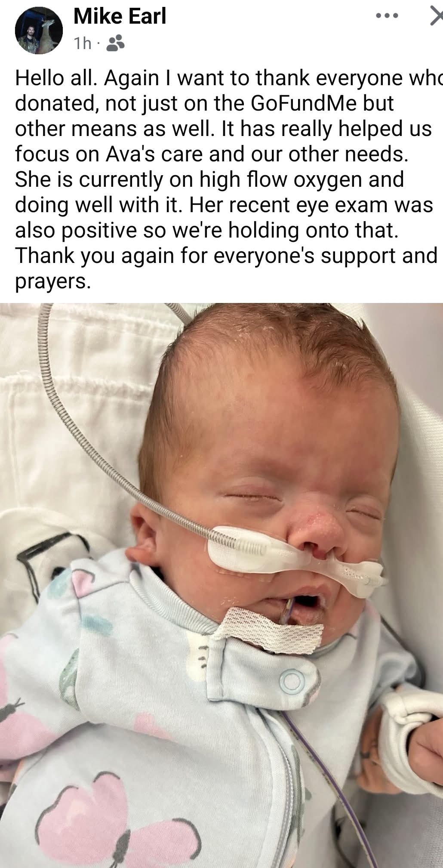Open the attached baby photo
This screenshot has height=868, width=443.
[x=221, y=585]
